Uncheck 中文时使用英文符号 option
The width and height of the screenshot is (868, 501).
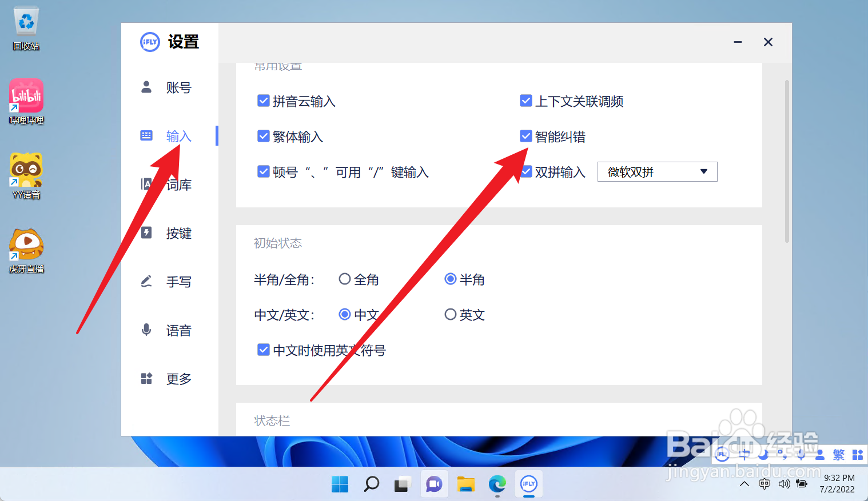(x=263, y=350)
